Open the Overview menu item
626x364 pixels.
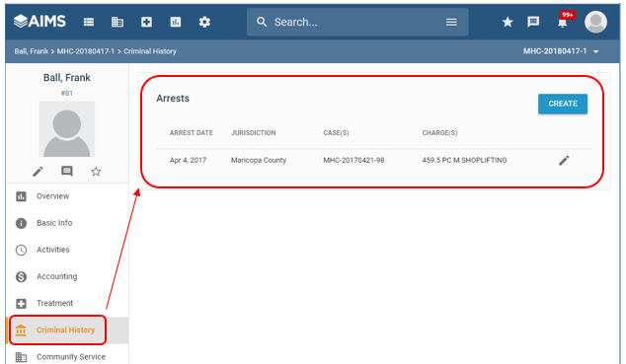tap(67, 196)
